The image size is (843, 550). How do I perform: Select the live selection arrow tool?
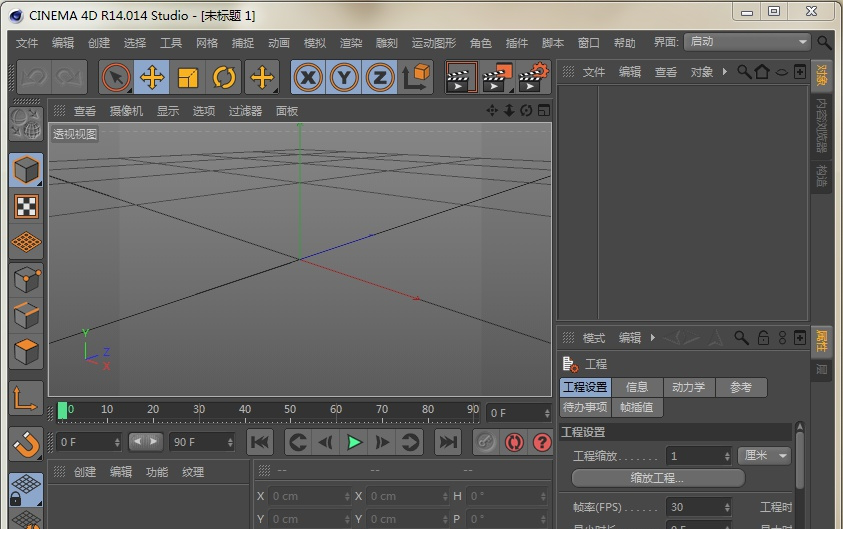[x=116, y=77]
